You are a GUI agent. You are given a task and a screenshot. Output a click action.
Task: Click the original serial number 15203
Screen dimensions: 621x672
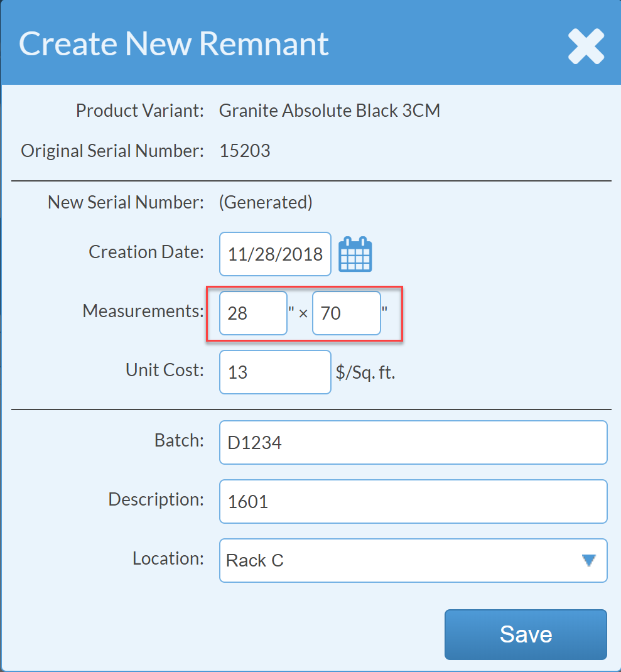pyautogui.click(x=244, y=151)
